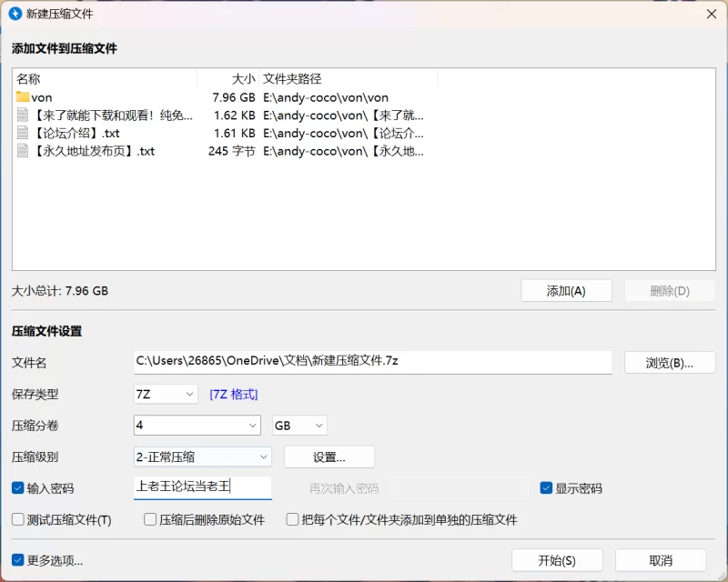
Task: Click the app logo icon in title bar
Action: (x=15, y=14)
